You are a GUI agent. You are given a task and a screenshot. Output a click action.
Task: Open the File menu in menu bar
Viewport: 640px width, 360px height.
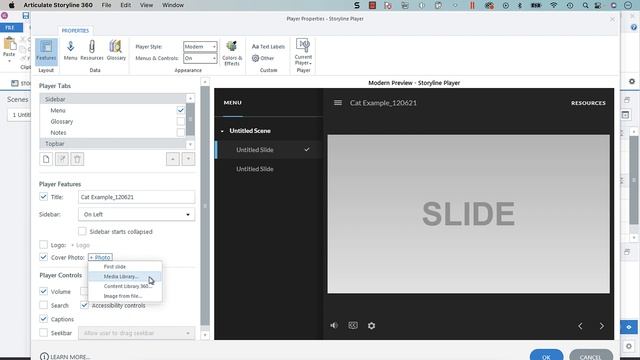[106, 5]
